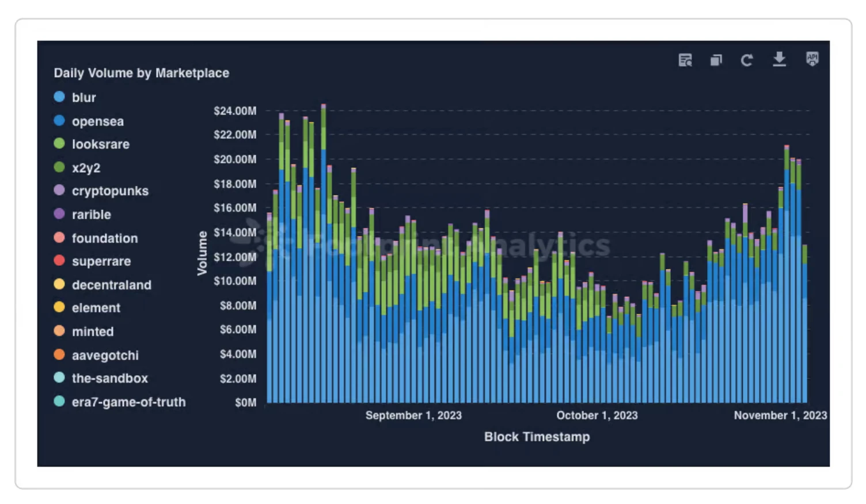The height and width of the screenshot is (504, 866).
Task: Hide the decentraland series
Action: coord(111,285)
